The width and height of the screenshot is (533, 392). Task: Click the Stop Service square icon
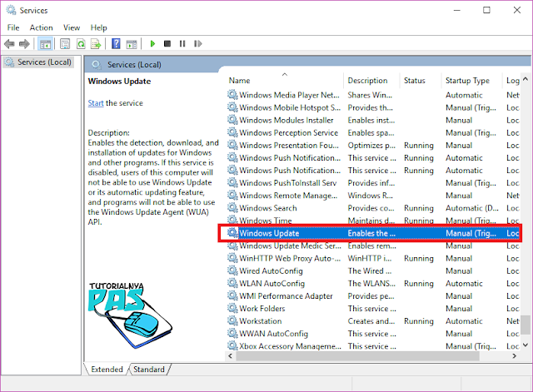coord(167,43)
